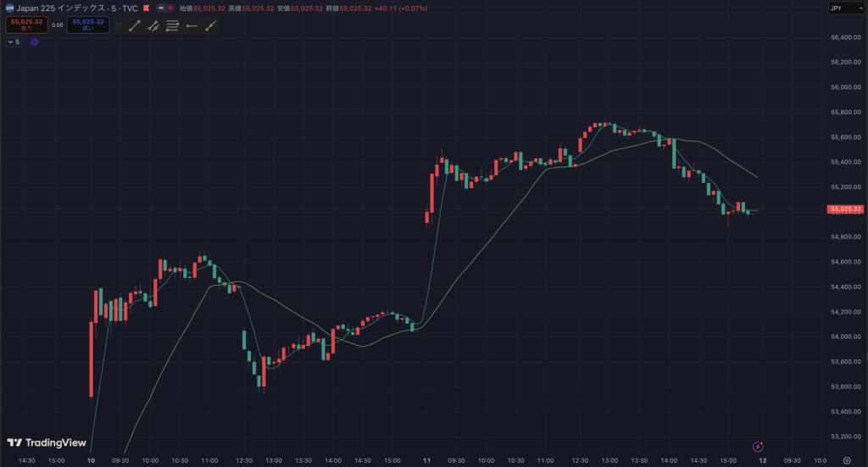Click the purple indicator refresh icon

pos(35,42)
